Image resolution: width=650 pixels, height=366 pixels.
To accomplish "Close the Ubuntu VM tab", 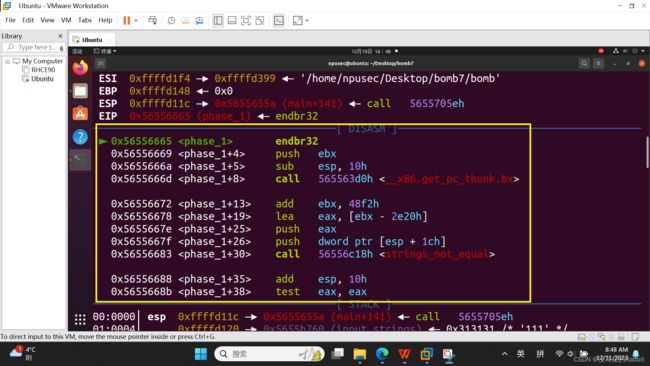I will tap(110, 40).
